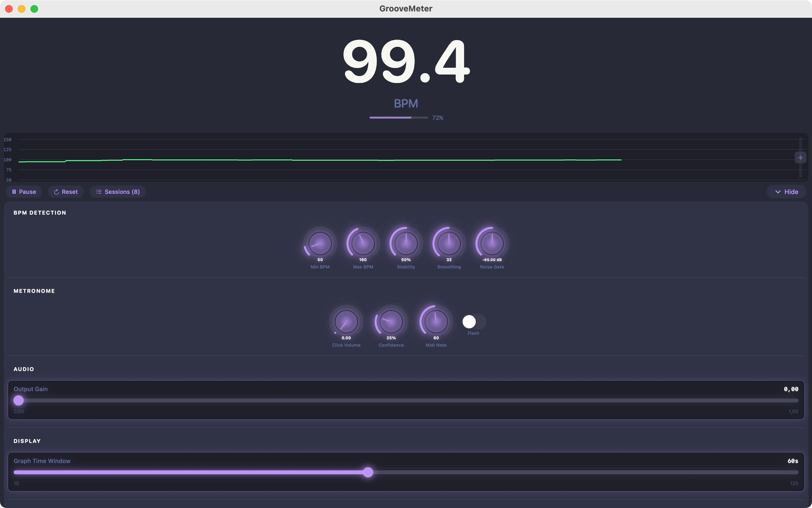Click the 72% confidence progress bar

coord(399,117)
